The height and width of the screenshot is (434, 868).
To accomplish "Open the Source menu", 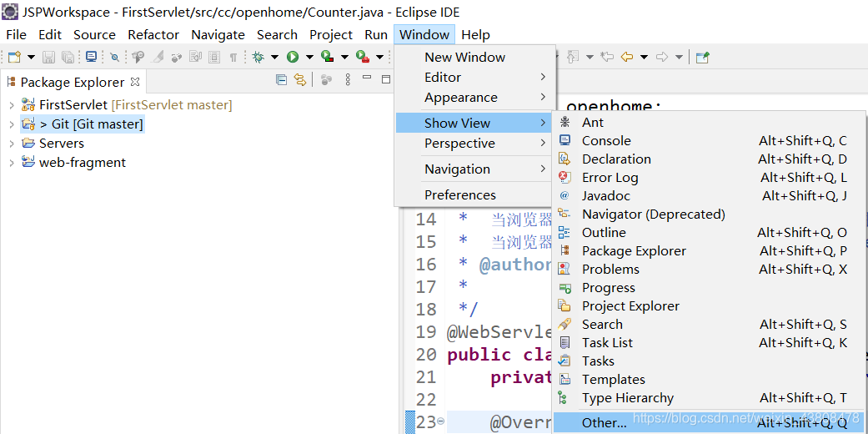I will pos(94,34).
